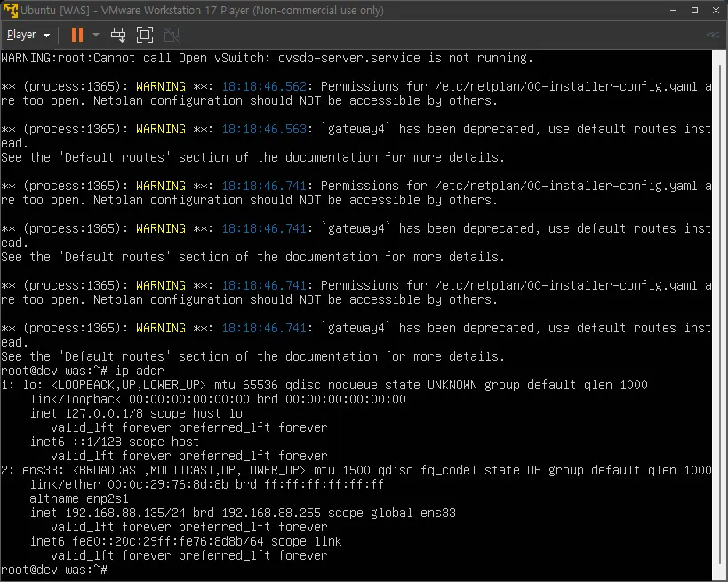Click 'inet6 ::1/128 scope host' line
Screen dimensions: 728x582
tap(115, 442)
